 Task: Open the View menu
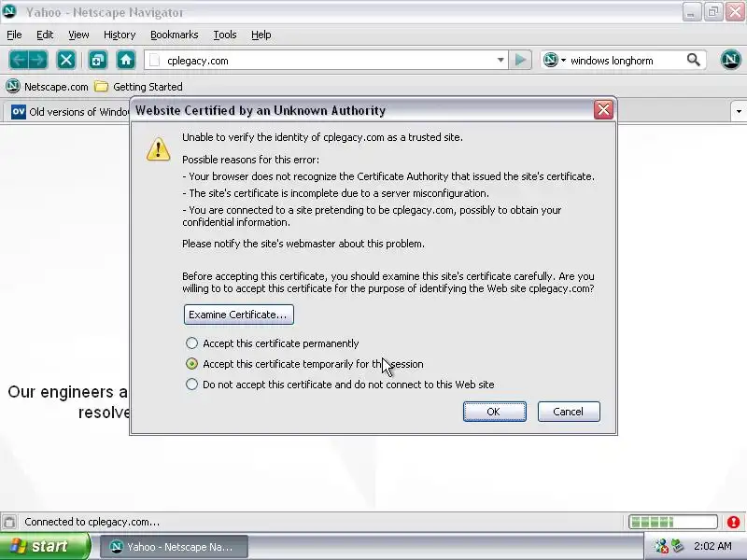[78, 35]
